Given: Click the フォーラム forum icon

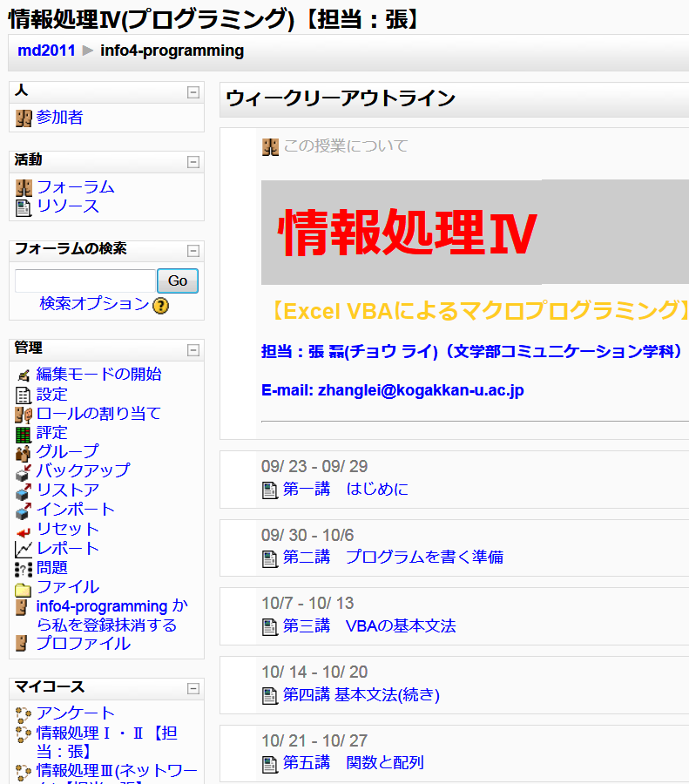Looking at the screenshot, I should (24, 188).
